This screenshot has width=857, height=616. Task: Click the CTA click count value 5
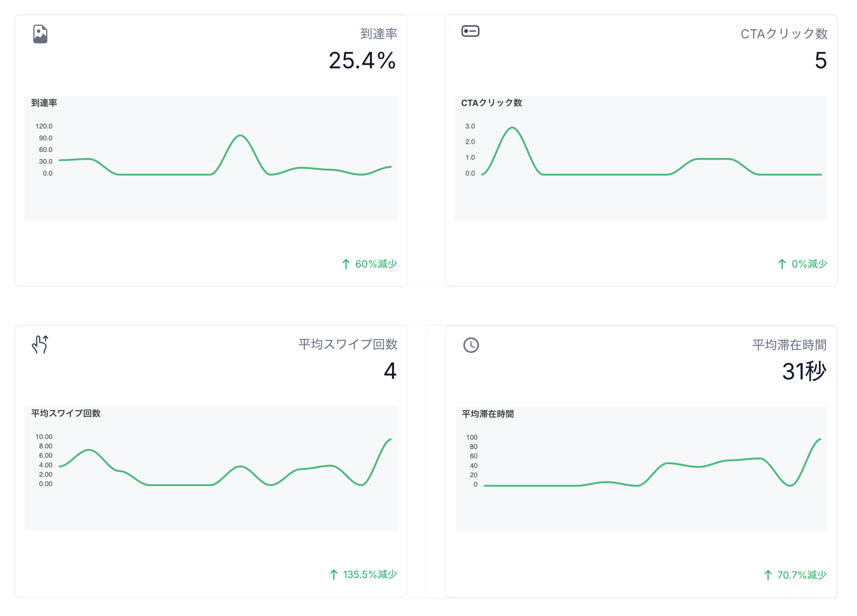[x=821, y=61]
